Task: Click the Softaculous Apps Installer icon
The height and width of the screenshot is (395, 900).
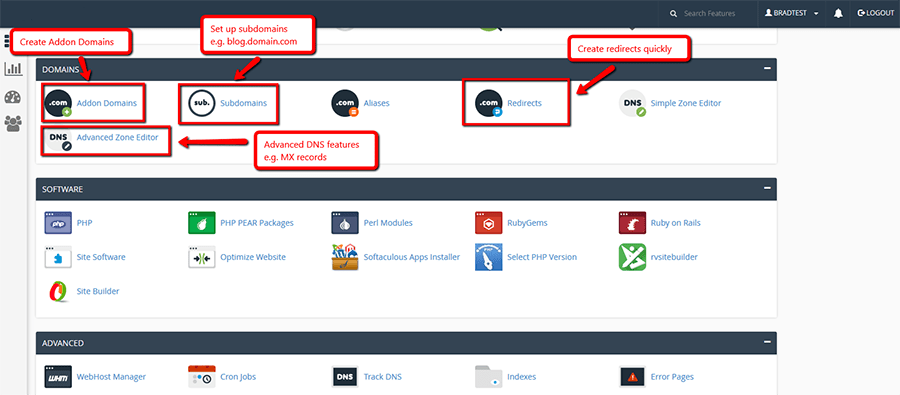Action: (345, 257)
